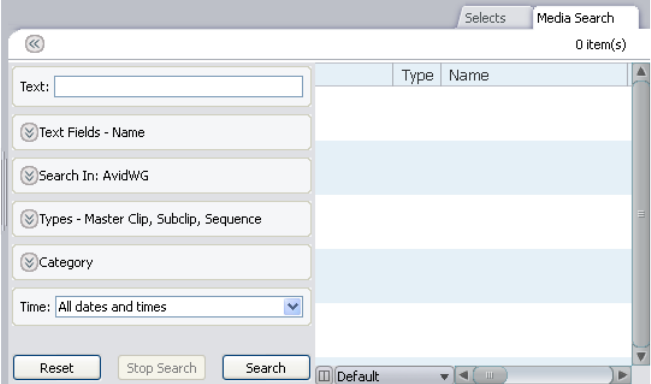Click the Search button
The width and height of the screenshot is (651, 384).
[x=266, y=367]
